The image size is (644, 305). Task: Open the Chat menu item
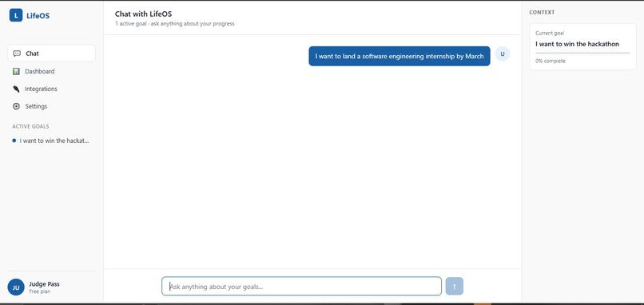[x=51, y=53]
